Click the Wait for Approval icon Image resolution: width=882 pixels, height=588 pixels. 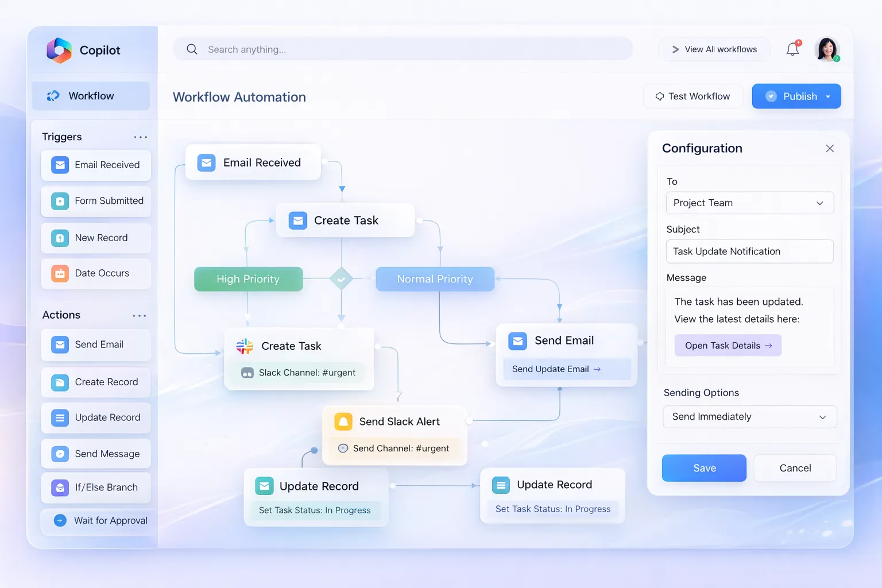point(60,520)
